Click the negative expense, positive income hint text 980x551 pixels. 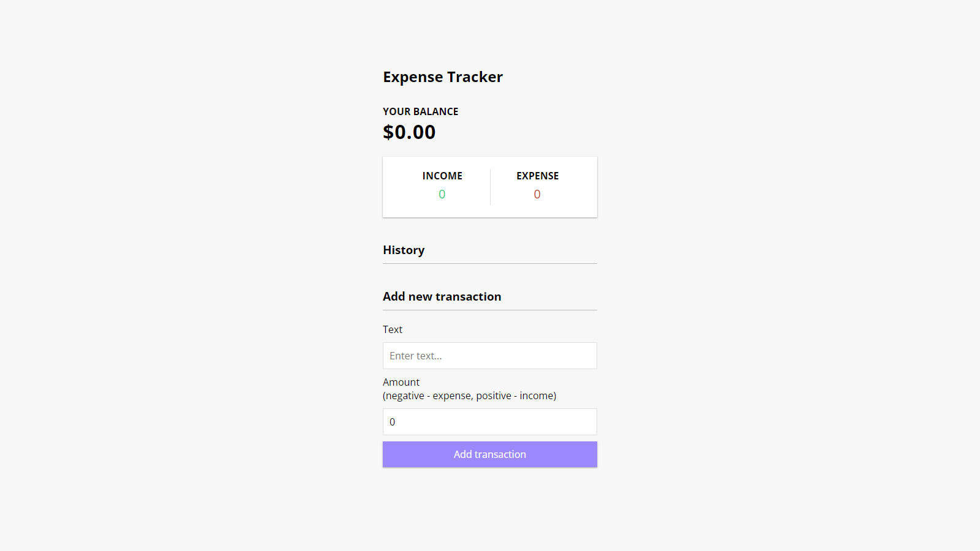469,395
